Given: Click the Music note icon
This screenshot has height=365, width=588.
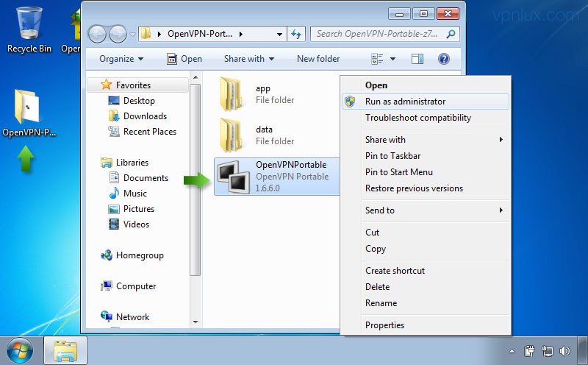Looking at the screenshot, I should (x=114, y=194).
